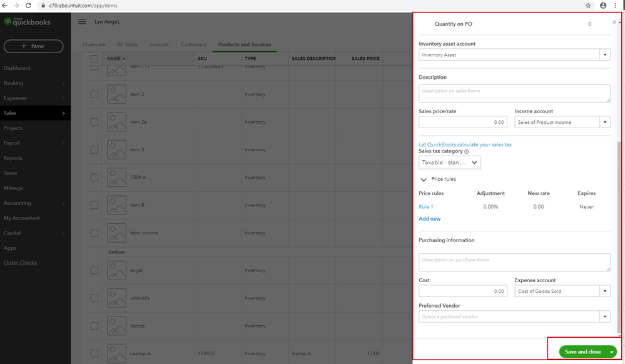
Task: Check the box for umbrella
Action: pos(94,298)
